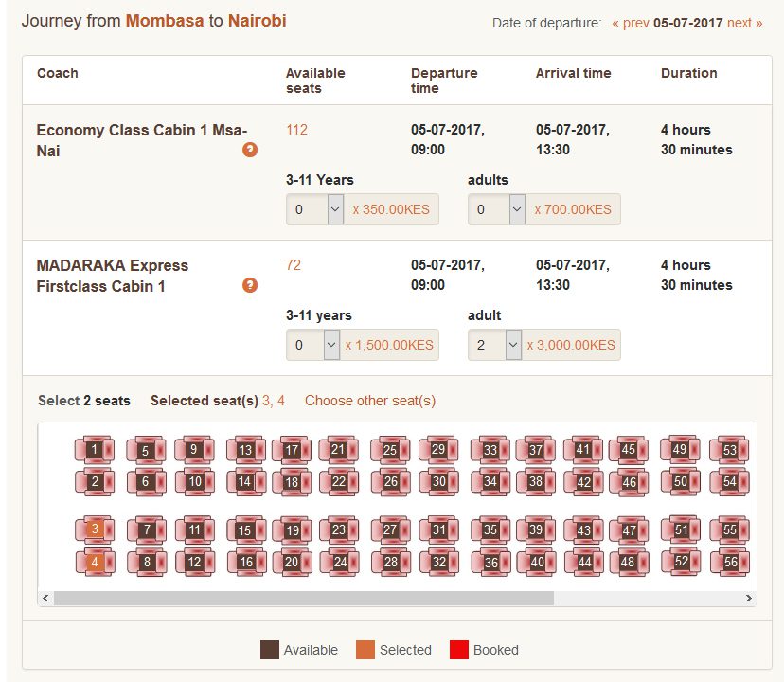
Task: Click the seat map horizontal scrollbar thumb
Action: pos(304,598)
